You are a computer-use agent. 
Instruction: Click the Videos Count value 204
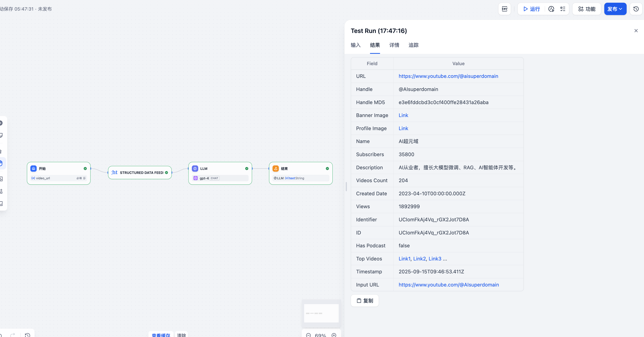tap(403, 180)
